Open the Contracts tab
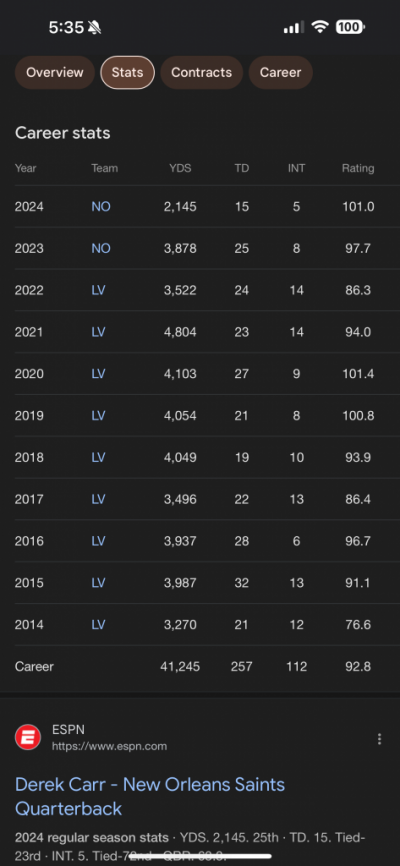The height and width of the screenshot is (866, 400). pos(202,72)
